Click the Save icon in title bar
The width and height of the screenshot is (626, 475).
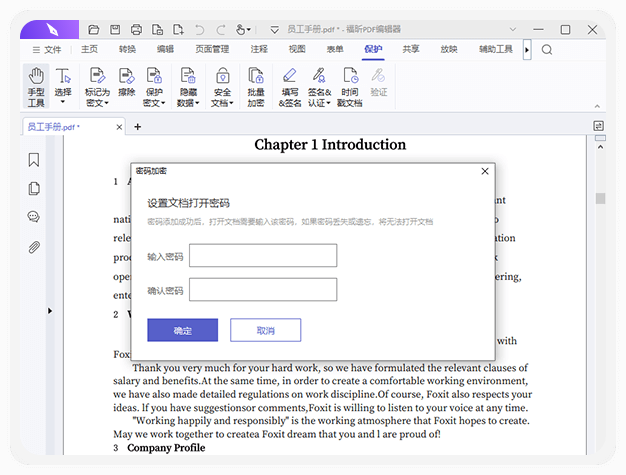click(x=115, y=30)
